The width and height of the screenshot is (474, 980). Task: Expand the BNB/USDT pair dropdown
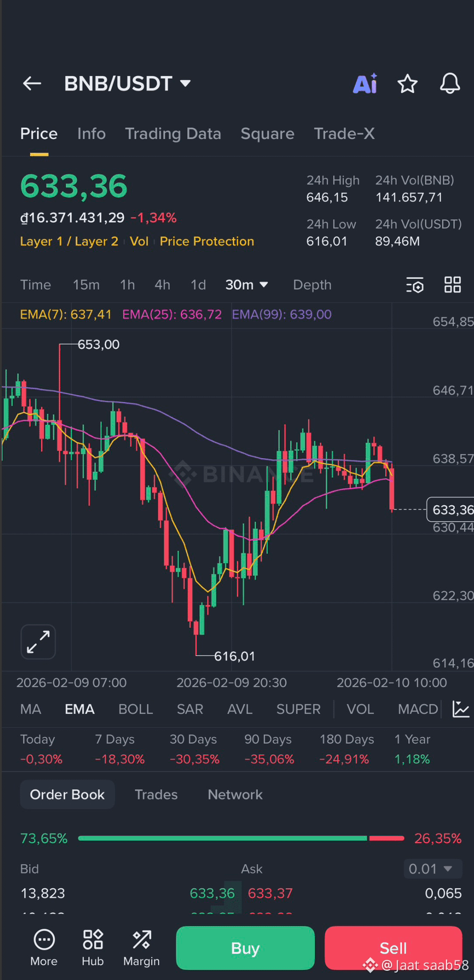click(x=185, y=84)
